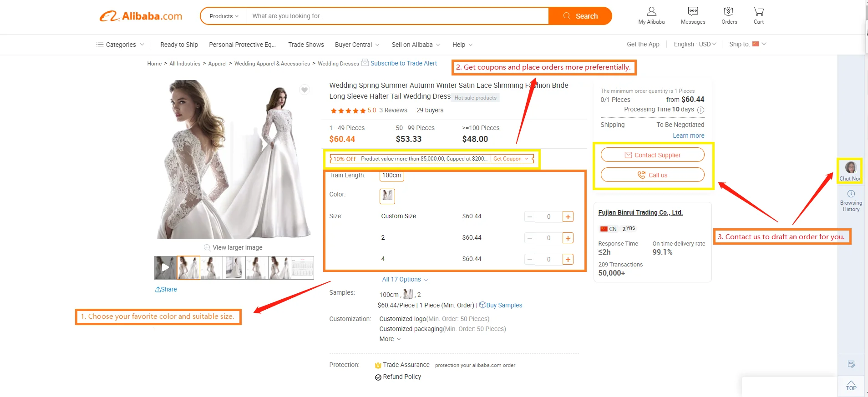868x397 pixels.
Task: Go to Apparel breadcrumb
Action: click(x=217, y=64)
